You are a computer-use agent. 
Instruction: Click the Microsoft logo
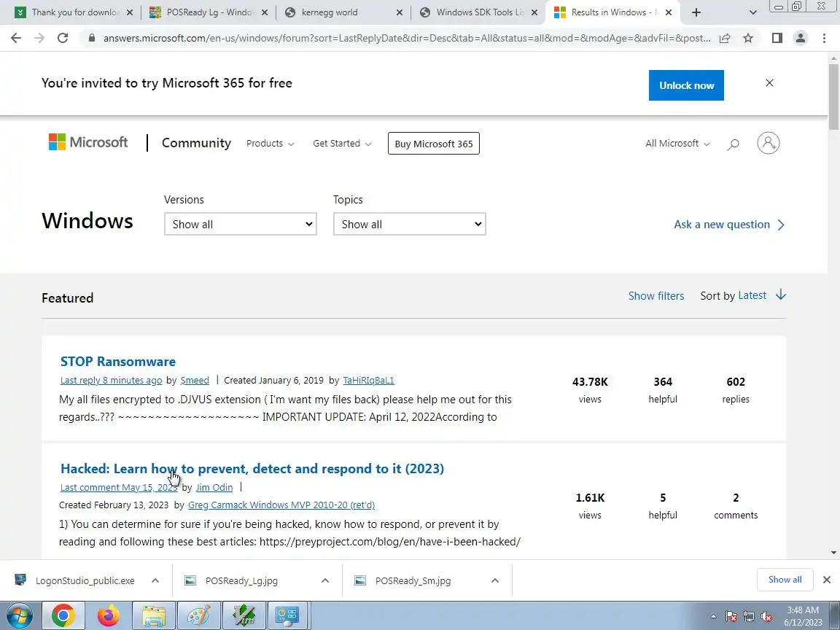[87, 142]
